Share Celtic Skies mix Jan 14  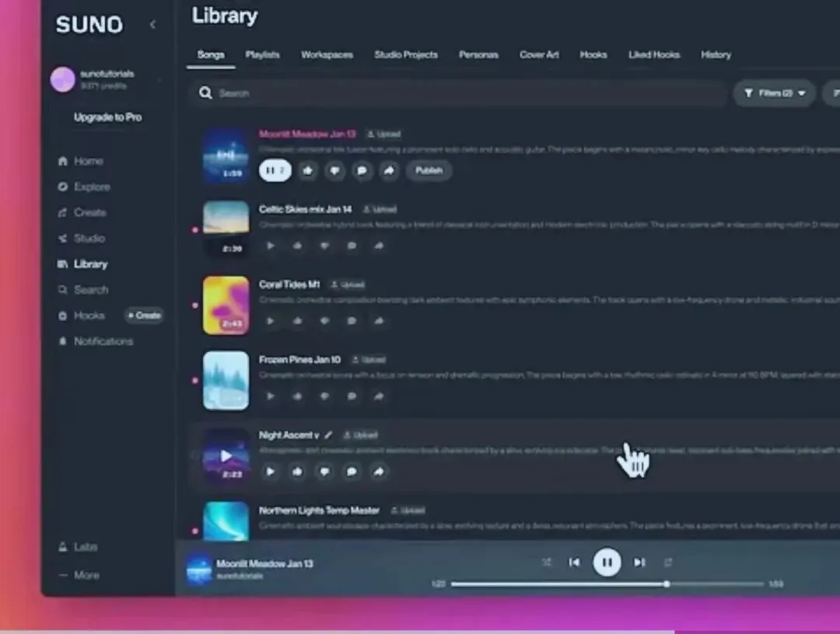coord(379,246)
